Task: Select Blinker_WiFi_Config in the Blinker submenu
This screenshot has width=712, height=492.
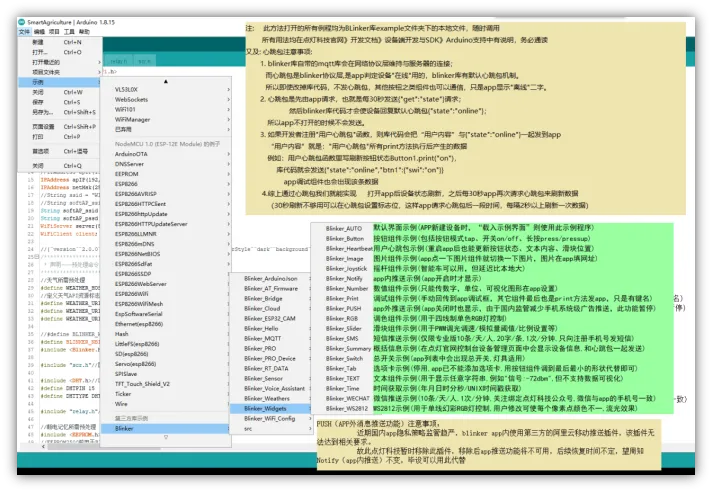Action: [x=271, y=418]
